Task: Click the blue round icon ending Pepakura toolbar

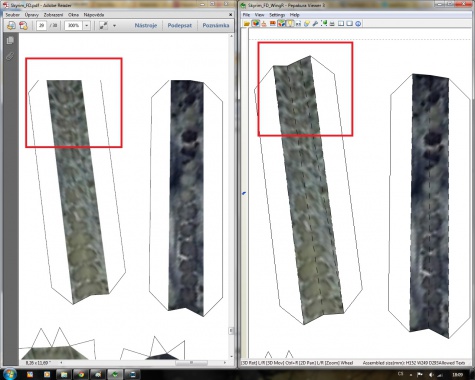Action: click(358, 24)
